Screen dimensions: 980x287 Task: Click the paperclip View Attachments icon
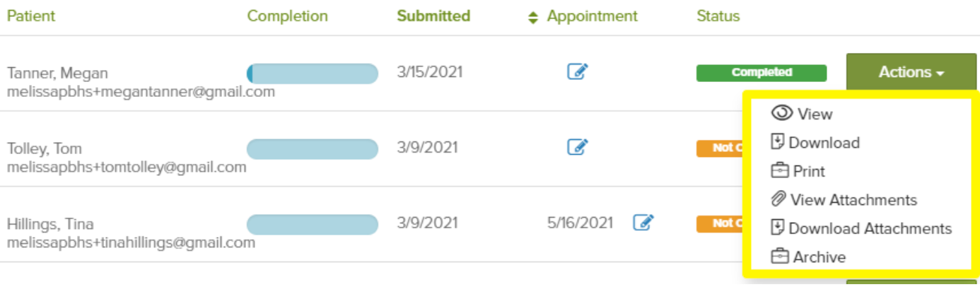778,199
